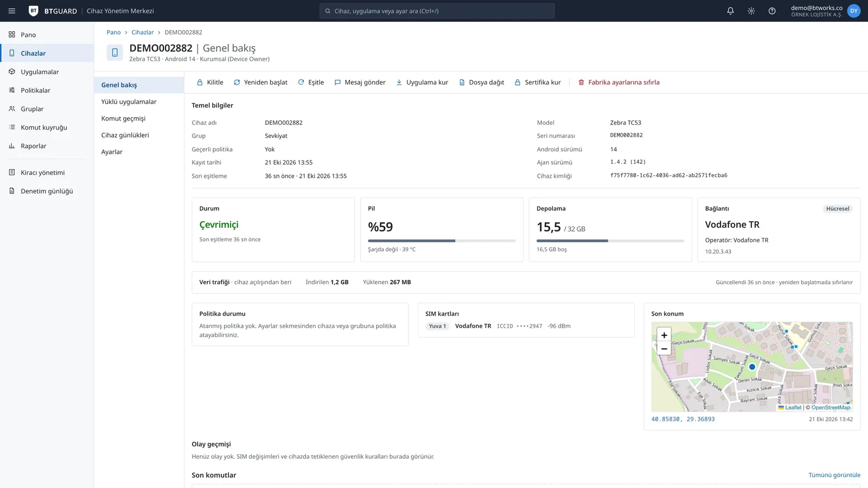Switch to Komut geçmişi tab
This screenshot has width=868, height=488.
point(139,119)
